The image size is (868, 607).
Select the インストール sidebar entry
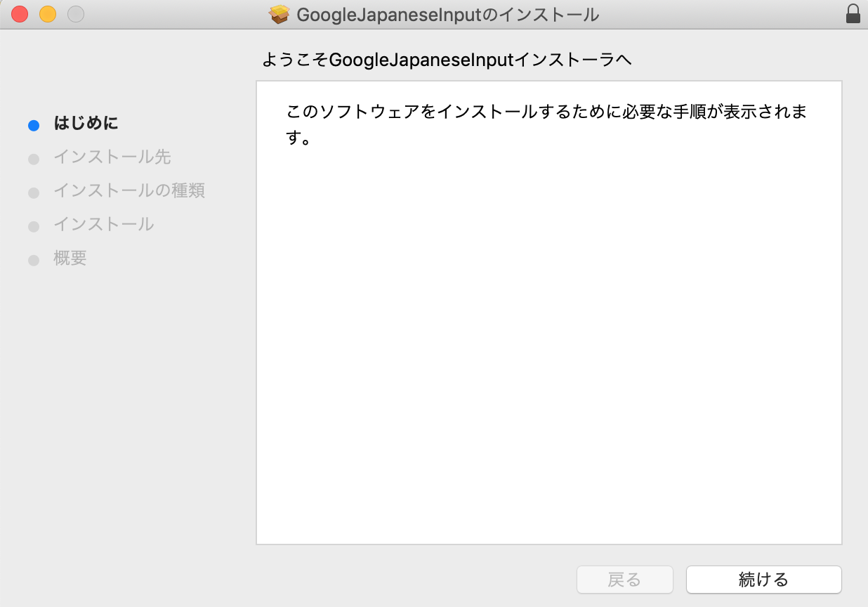pyautogui.click(x=103, y=225)
